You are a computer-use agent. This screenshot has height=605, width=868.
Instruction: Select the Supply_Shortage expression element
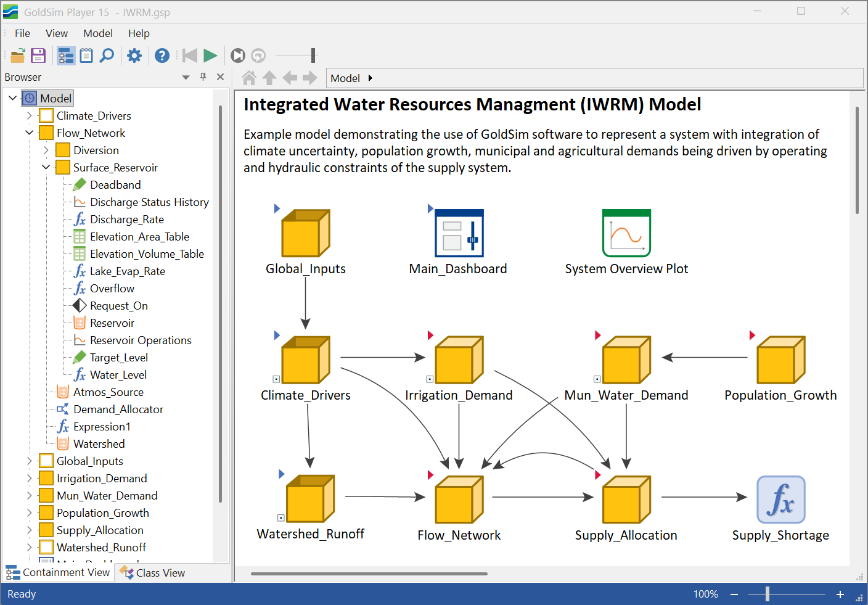pyautogui.click(x=780, y=500)
